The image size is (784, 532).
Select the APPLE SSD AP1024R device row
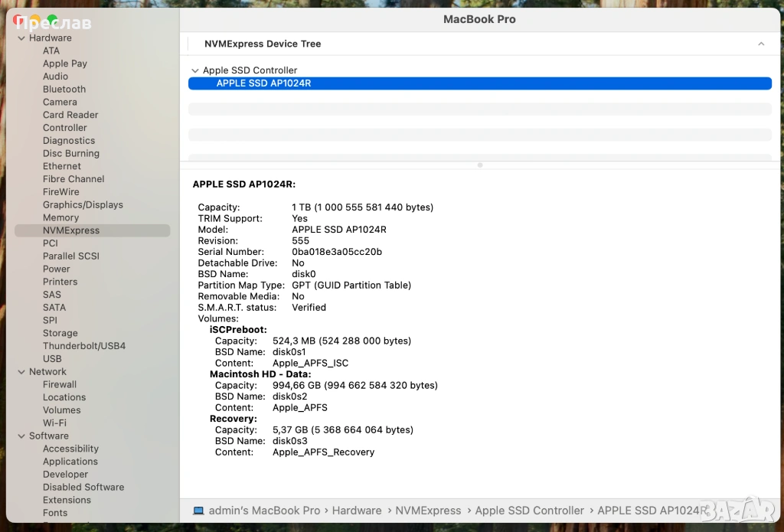479,83
